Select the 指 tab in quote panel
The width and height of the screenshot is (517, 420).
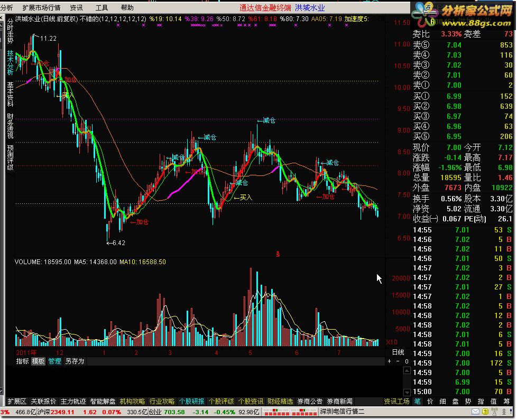[x=481, y=402]
